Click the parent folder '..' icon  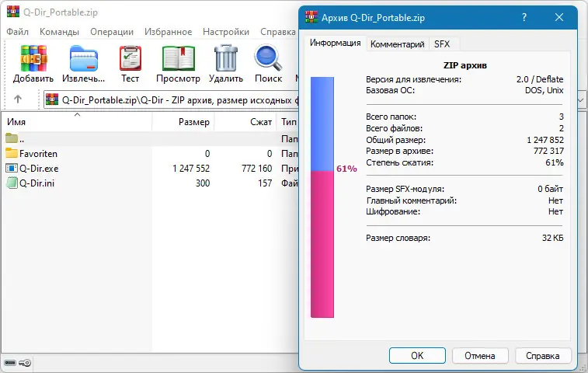tap(12, 138)
